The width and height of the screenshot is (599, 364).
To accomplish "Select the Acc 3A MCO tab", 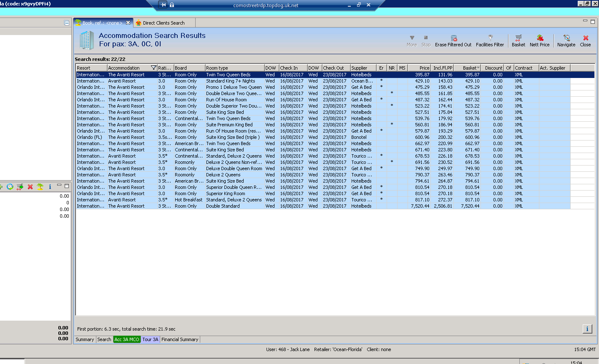I will pyautogui.click(x=127, y=339).
